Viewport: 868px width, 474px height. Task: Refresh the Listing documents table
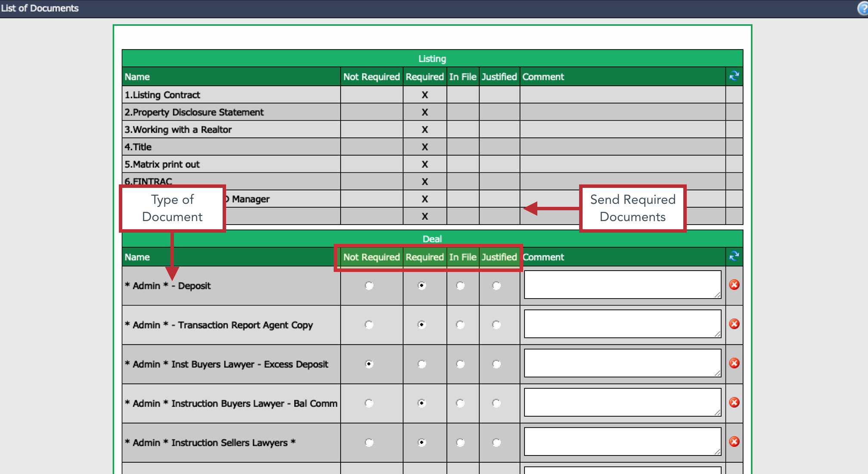click(x=734, y=76)
